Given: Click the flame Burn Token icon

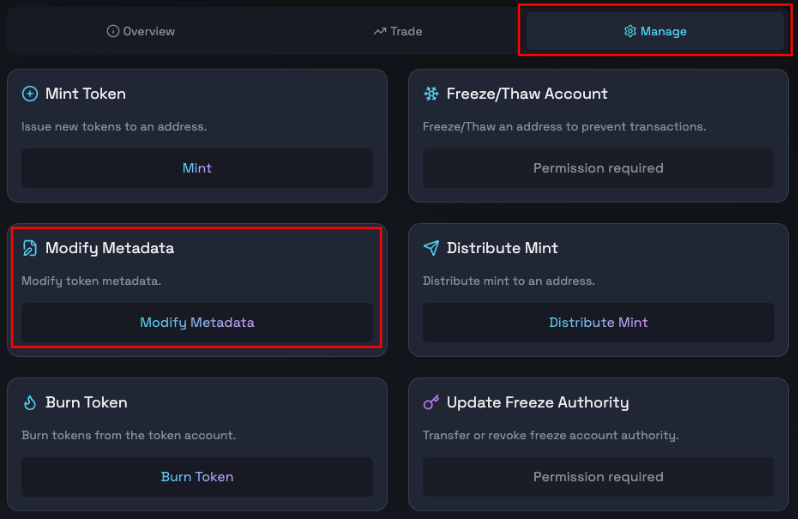Looking at the screenshot, I should tap(30, 403).
